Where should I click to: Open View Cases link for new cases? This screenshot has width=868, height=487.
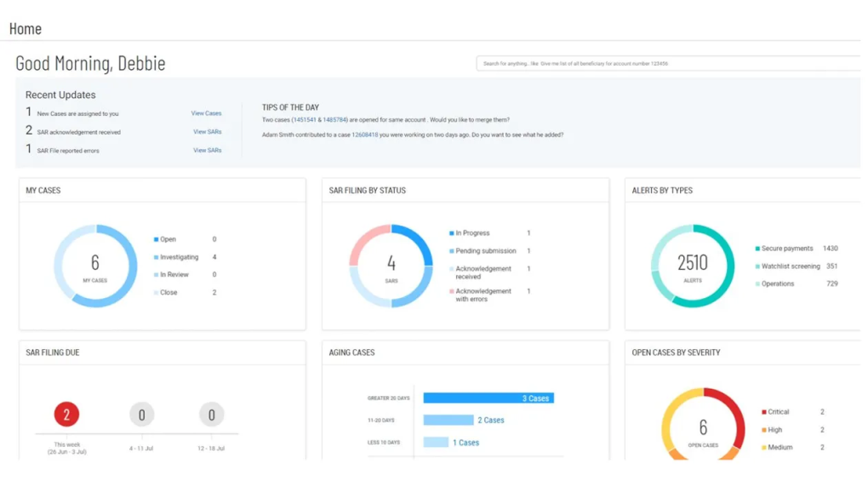click(206, 113)
